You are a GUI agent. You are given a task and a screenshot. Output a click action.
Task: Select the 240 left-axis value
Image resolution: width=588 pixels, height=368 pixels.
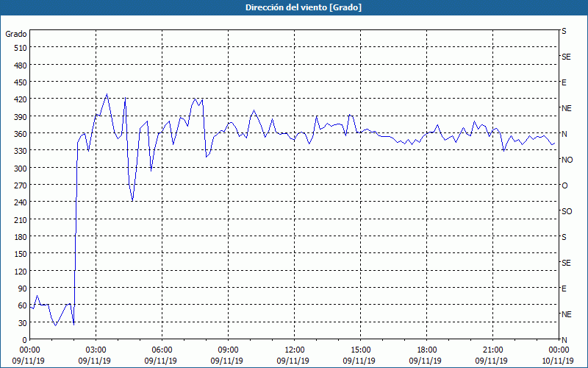(21, 203)
